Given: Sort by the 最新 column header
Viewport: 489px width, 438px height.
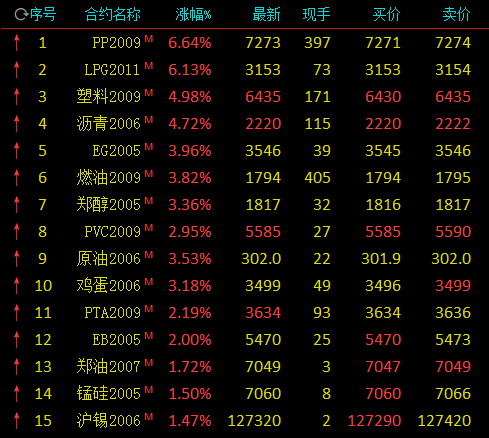Looking at the screenshot, I should tap(266, 15).
